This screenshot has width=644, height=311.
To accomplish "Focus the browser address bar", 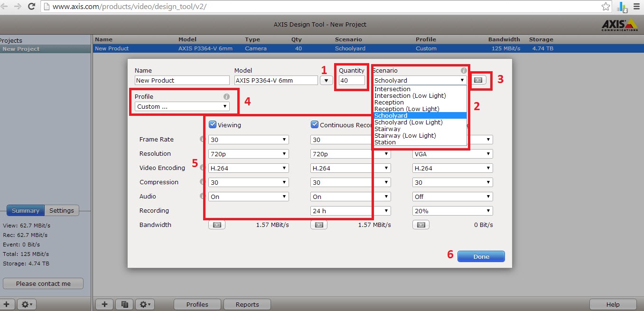I will pyautogui.click(x=320, y=7).
